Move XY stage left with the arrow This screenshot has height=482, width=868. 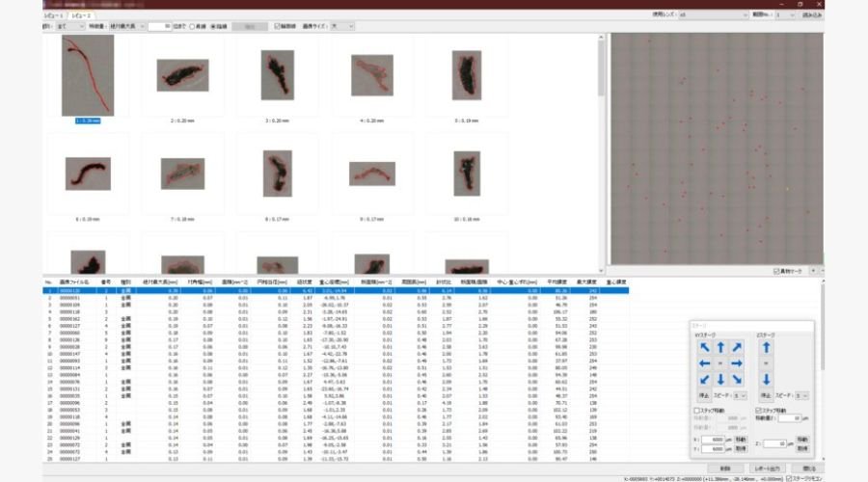(x=704, y=363)
